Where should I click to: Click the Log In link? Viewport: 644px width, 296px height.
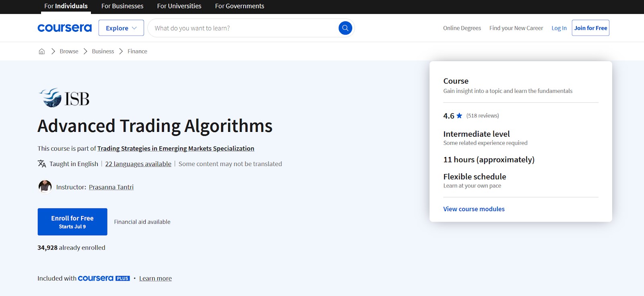559,28
